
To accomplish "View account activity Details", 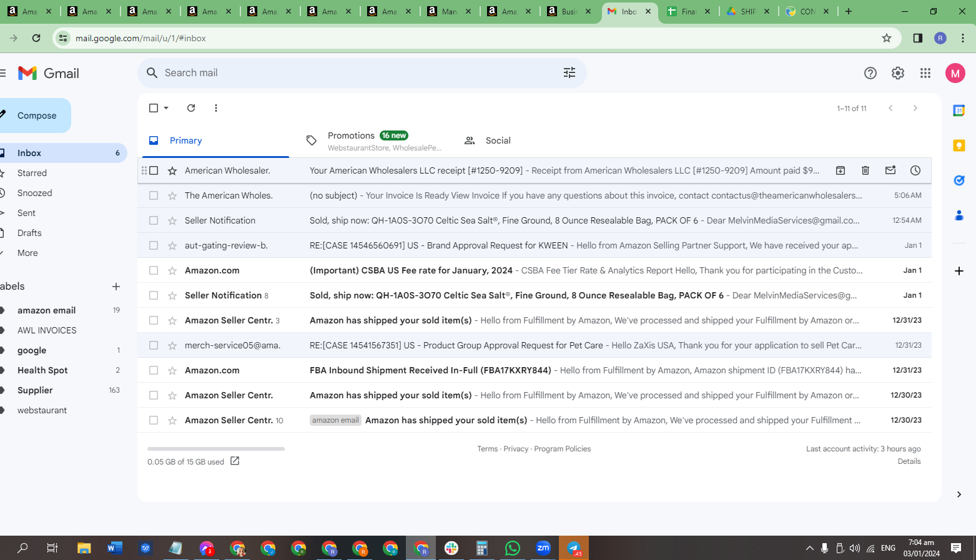I will [909, 461].
